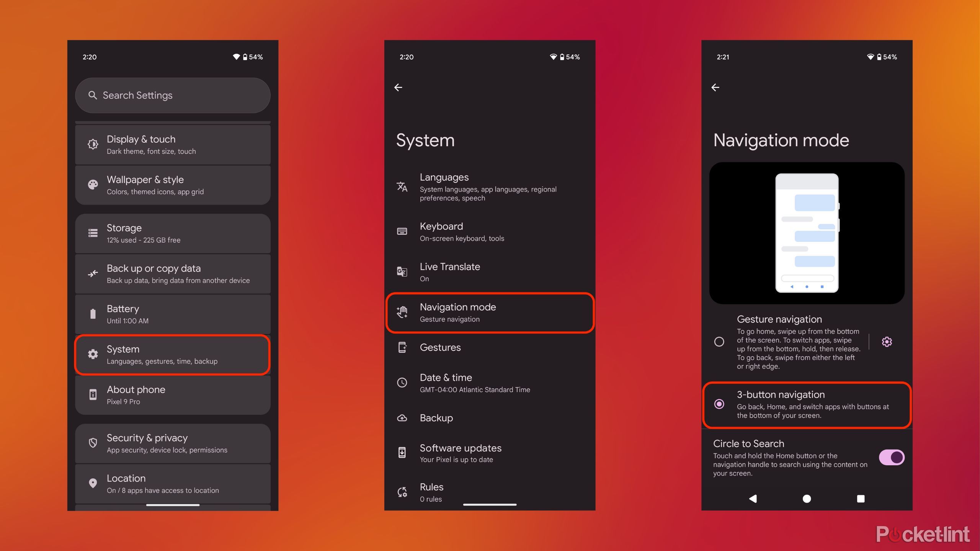The width and height of the screenshot is (980, 551).
Task: Select Gesture navigation radio button
Action: [720, 341]
